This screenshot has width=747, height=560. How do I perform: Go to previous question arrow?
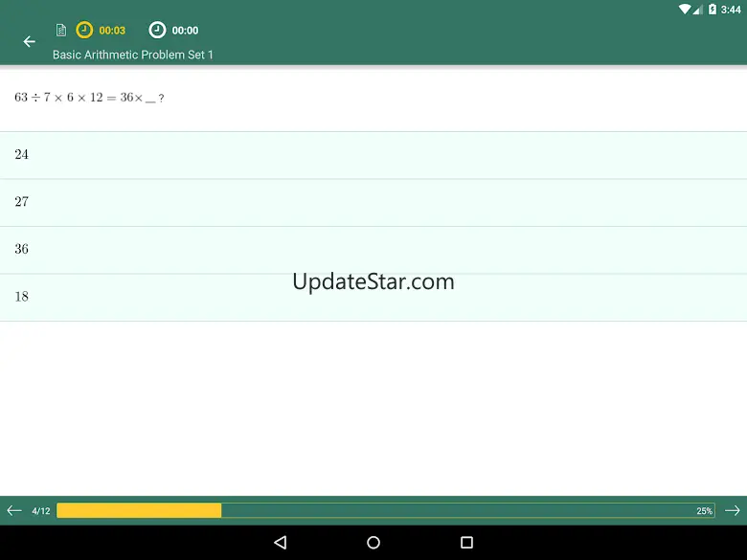pyautogui.click(x=14, y=510)
